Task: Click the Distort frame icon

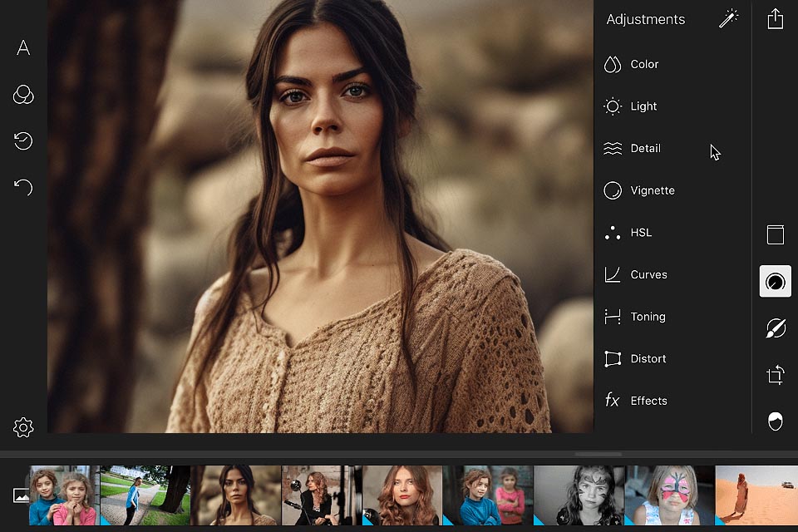Action: (x=613, y=359)
